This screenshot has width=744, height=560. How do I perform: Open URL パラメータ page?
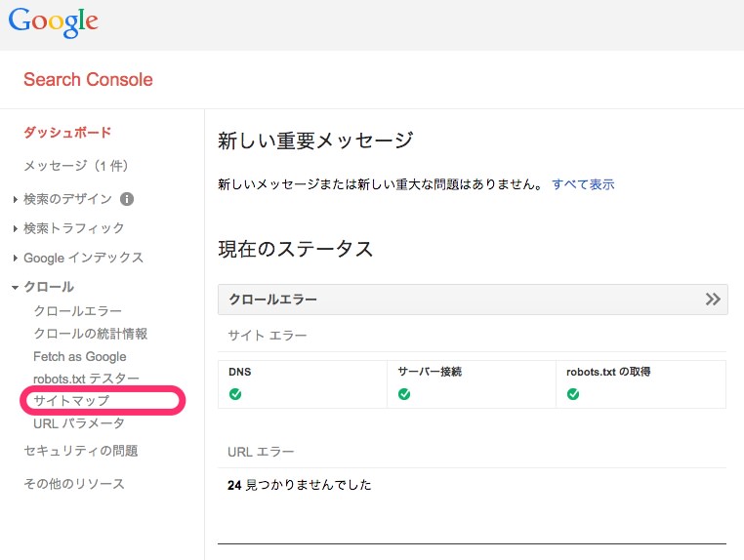coord(79,423)
